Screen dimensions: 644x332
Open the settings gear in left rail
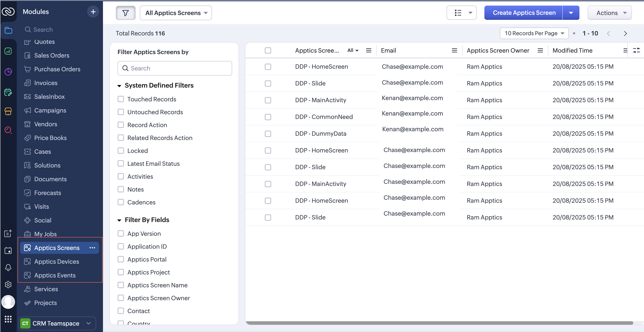coord(8,285)
